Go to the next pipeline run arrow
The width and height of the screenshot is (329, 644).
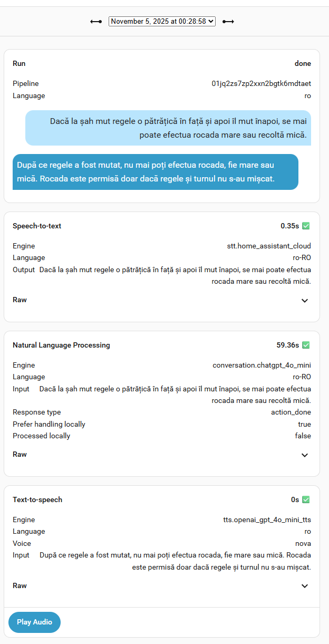228,22
